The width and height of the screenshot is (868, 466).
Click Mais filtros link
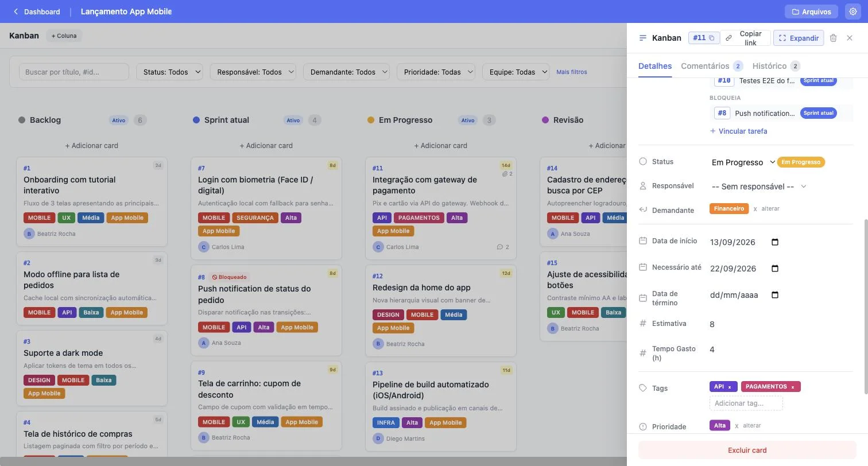(571, 72)
